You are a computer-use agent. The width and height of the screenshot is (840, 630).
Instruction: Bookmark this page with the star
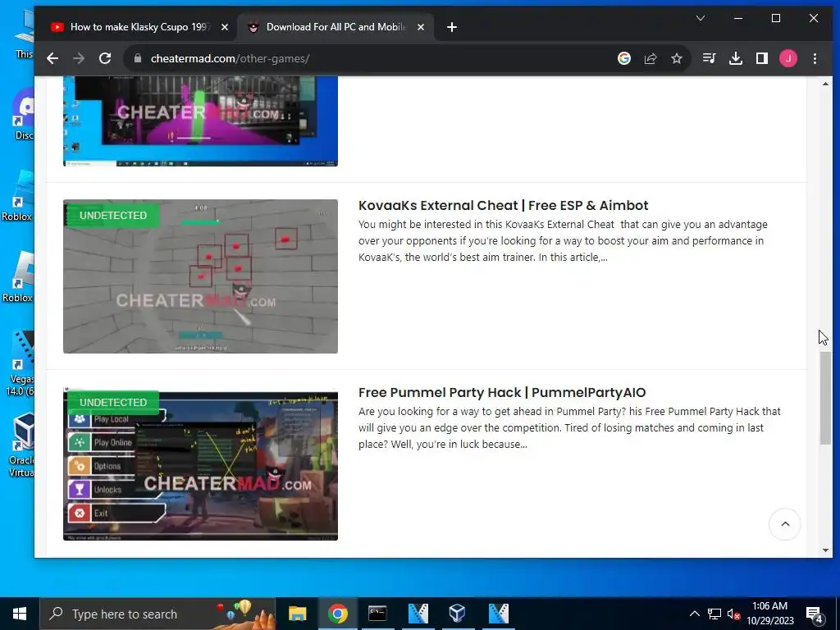[x=677, y=58]
